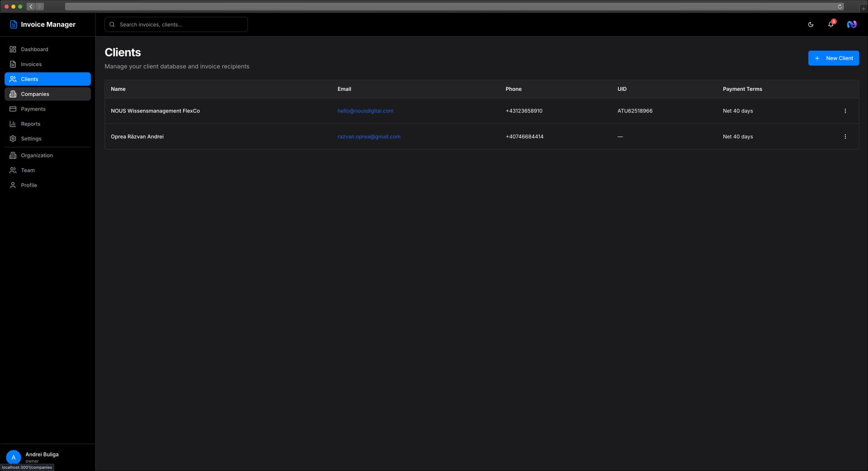Open Settings via its gear icon
This screenshot has height=471, width=868.
pos(13,139)
